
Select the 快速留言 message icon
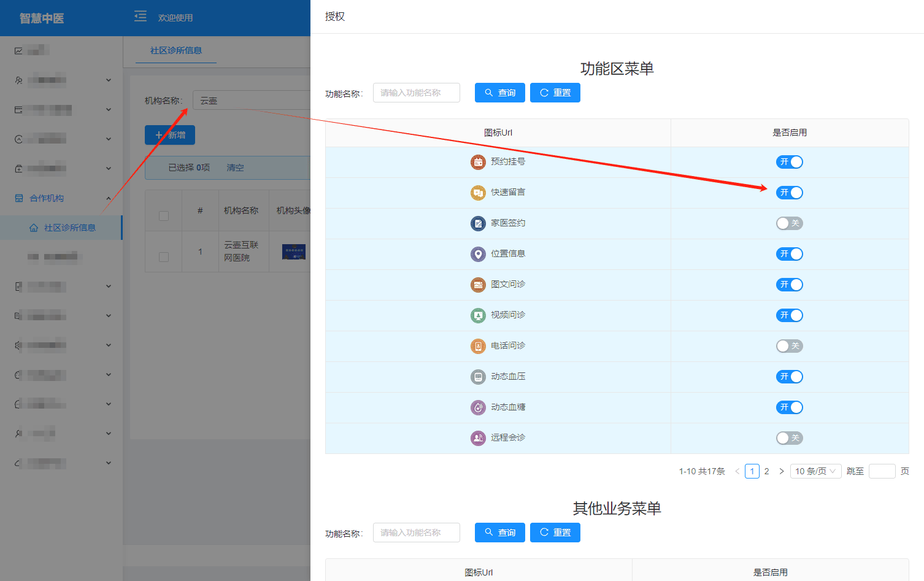click(477, 192)
